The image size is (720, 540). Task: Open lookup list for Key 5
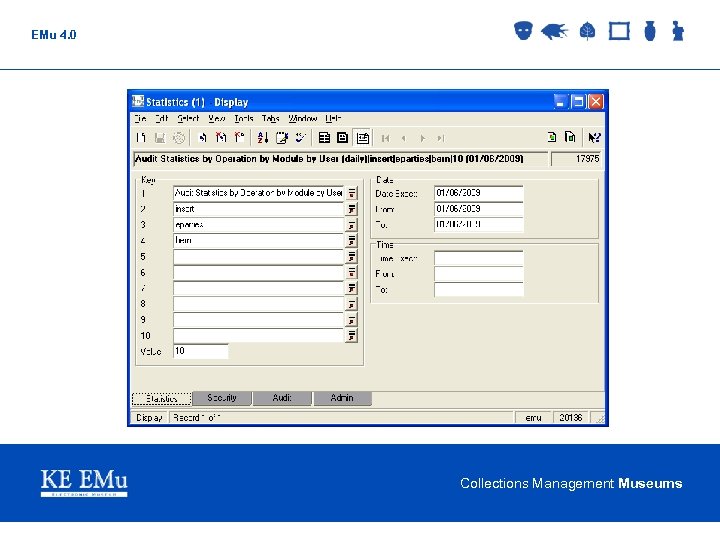pos(351,256)
